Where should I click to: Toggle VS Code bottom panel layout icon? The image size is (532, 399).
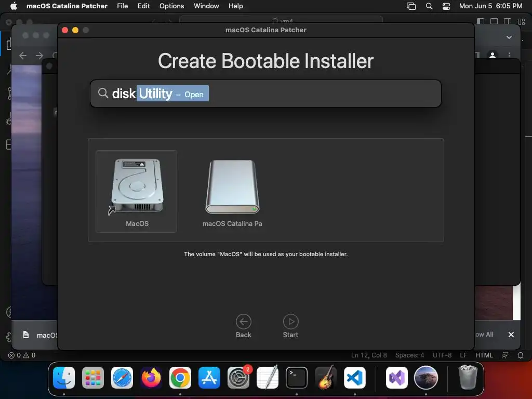coord(494,21)
